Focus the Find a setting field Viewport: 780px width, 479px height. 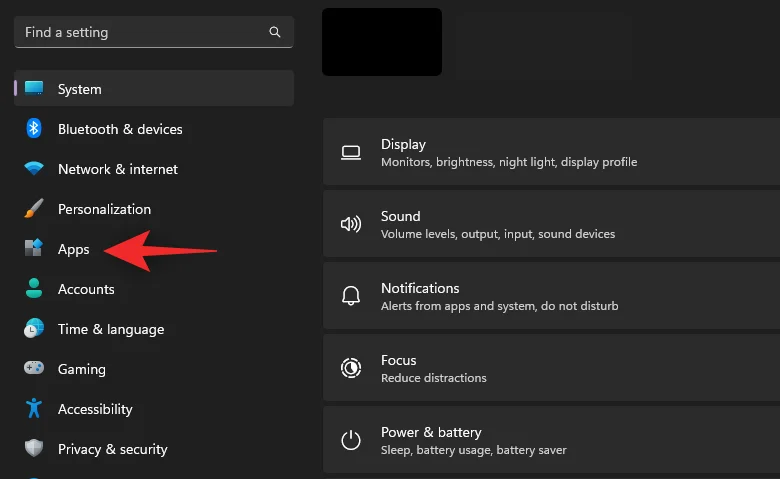point(154,32)
